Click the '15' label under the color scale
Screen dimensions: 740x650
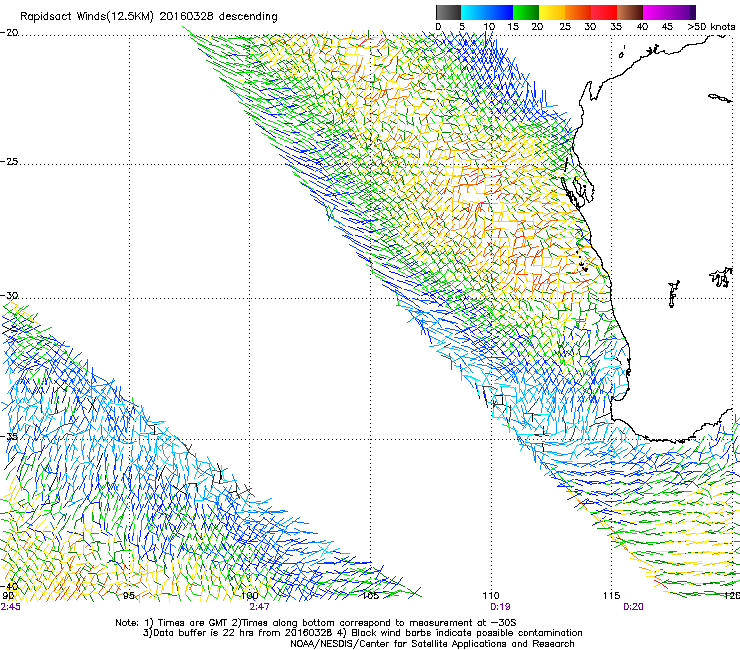coord(513,27)
